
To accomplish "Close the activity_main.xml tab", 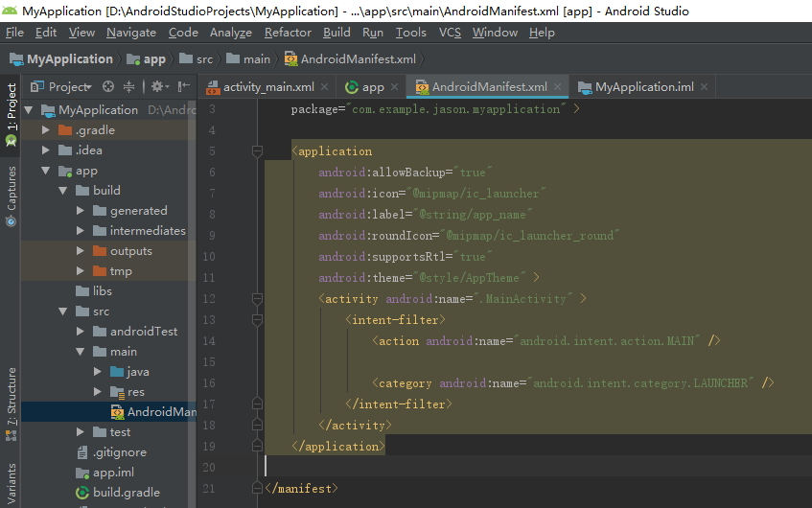I will click(325, 87).
